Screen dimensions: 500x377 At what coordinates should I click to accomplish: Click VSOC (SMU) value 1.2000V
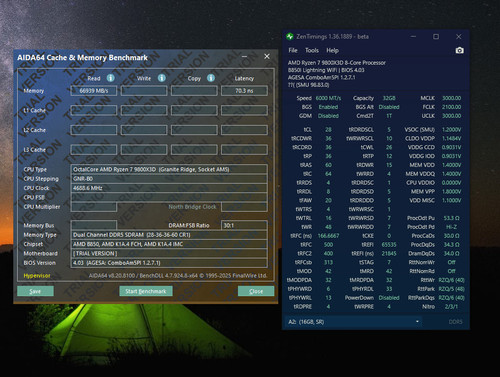451,129
